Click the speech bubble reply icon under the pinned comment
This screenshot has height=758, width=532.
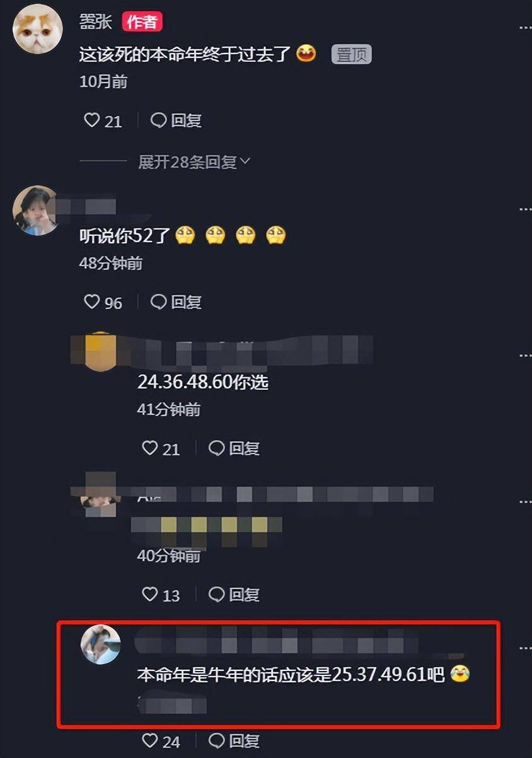pyautogui.click(x=159, y=120)
